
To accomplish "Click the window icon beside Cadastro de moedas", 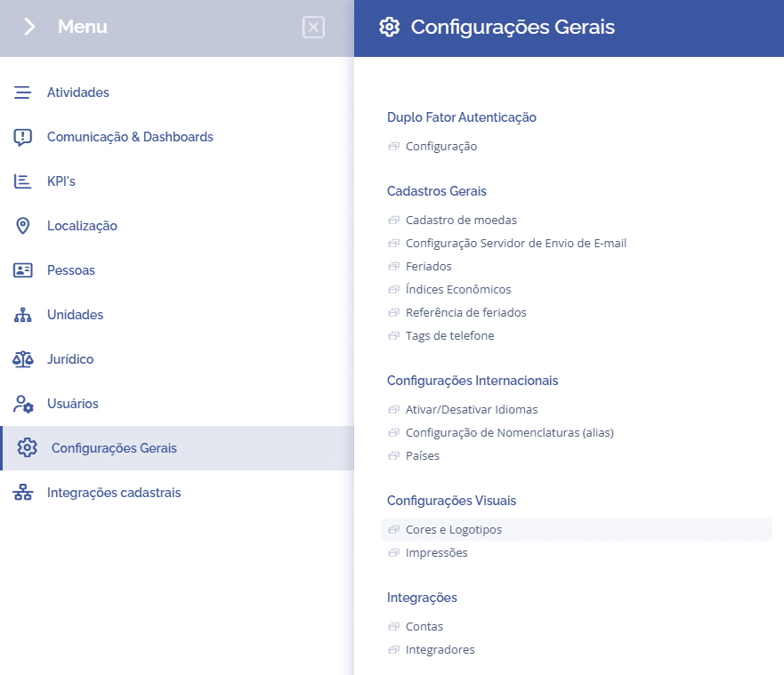I will tap(394, 220).
